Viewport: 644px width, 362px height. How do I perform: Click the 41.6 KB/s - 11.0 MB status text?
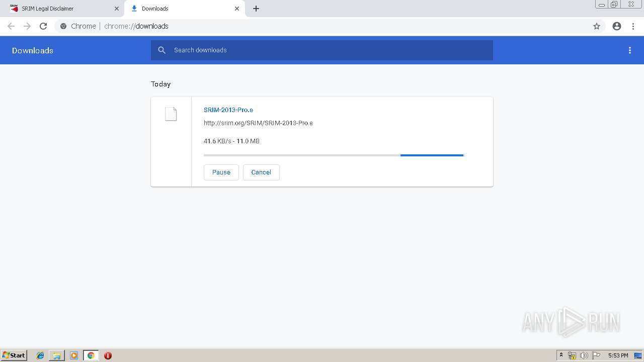(231, 141)
